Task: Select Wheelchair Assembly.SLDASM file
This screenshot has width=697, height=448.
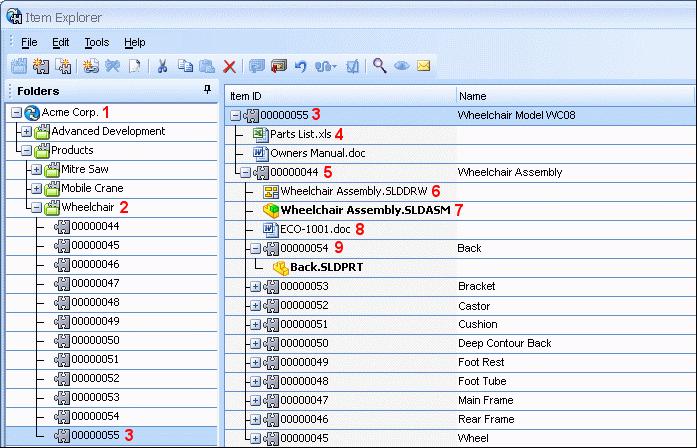Action: tap(365, 210)
